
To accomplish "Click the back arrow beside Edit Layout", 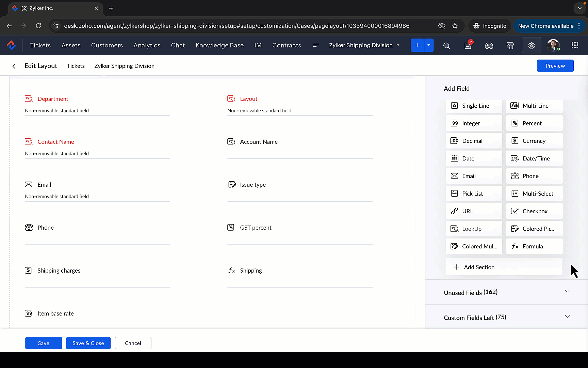I will coord(14,66).
